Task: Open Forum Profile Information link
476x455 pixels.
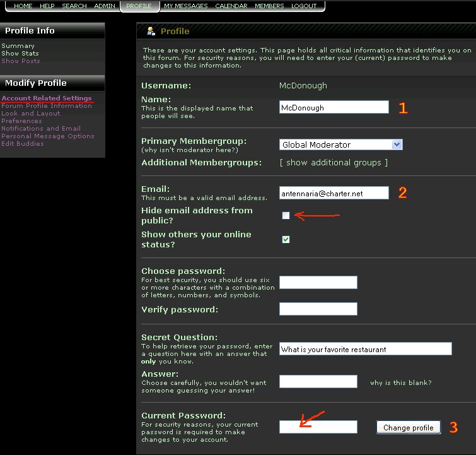Action: pyautogui.click(x=47, y=106)
